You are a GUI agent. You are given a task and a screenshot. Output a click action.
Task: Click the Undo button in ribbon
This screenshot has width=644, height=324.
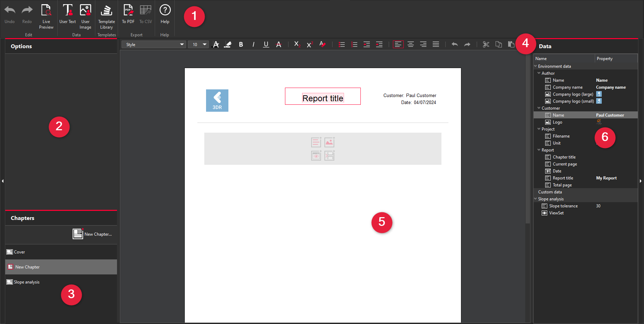click(x=10, y=15)
